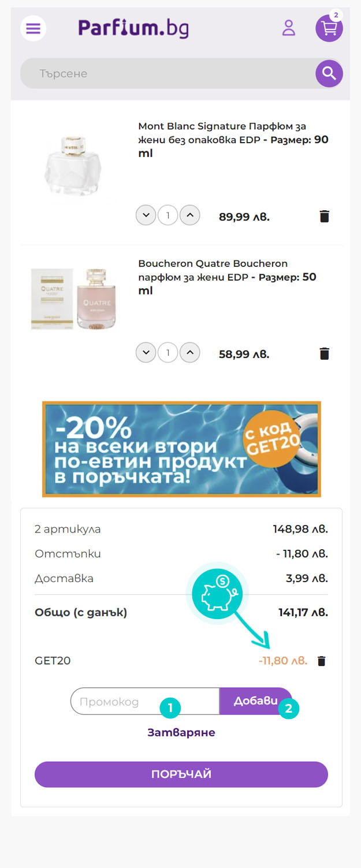
Task: Click the ПОРЪЧАЙ order button
Action: (181, 774)
